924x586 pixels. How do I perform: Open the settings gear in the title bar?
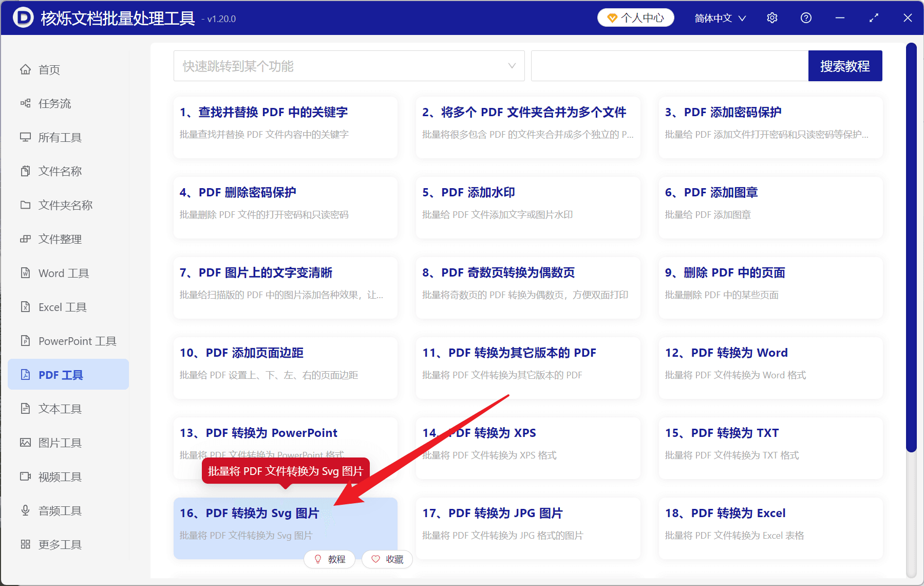772,17
